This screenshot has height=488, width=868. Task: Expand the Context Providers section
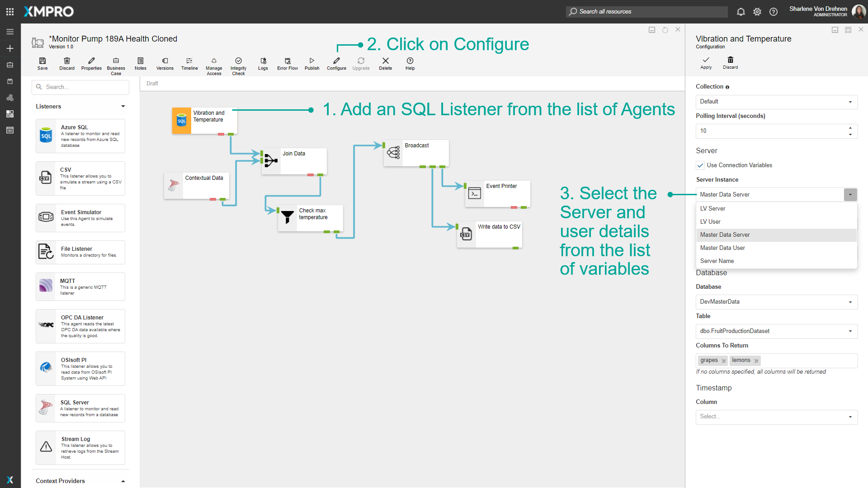click(123, 481)
